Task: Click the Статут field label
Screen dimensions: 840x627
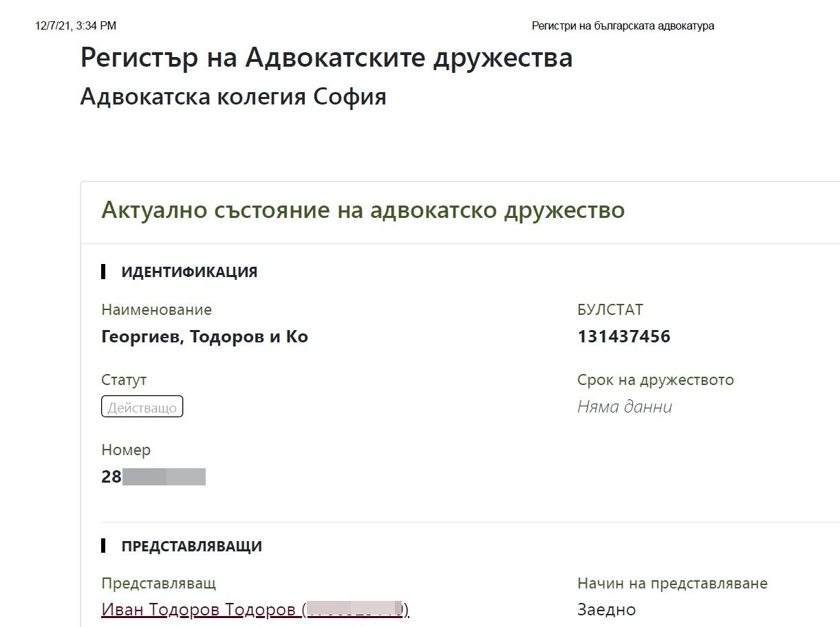Action: 124,380
